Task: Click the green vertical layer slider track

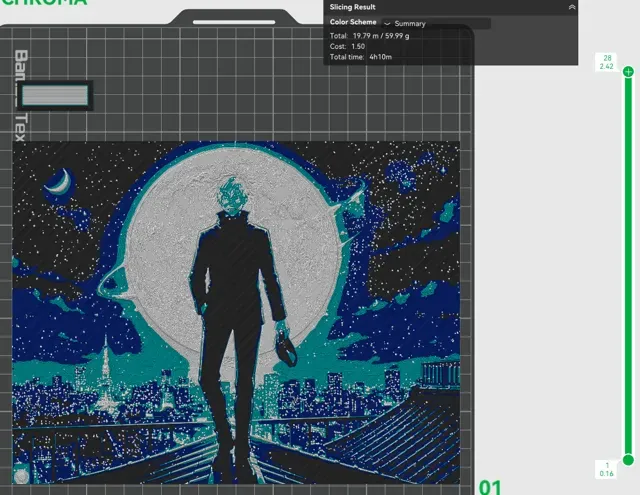Action: (628, 265)
